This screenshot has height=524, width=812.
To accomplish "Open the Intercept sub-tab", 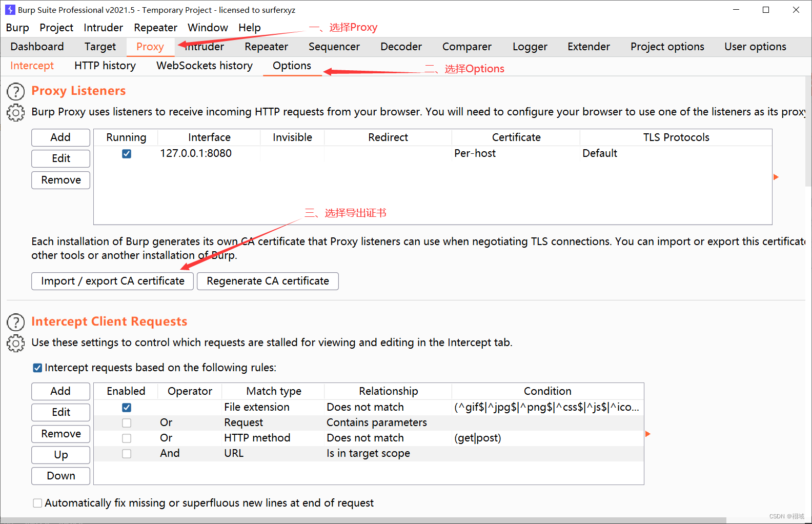I will point(32,66).
